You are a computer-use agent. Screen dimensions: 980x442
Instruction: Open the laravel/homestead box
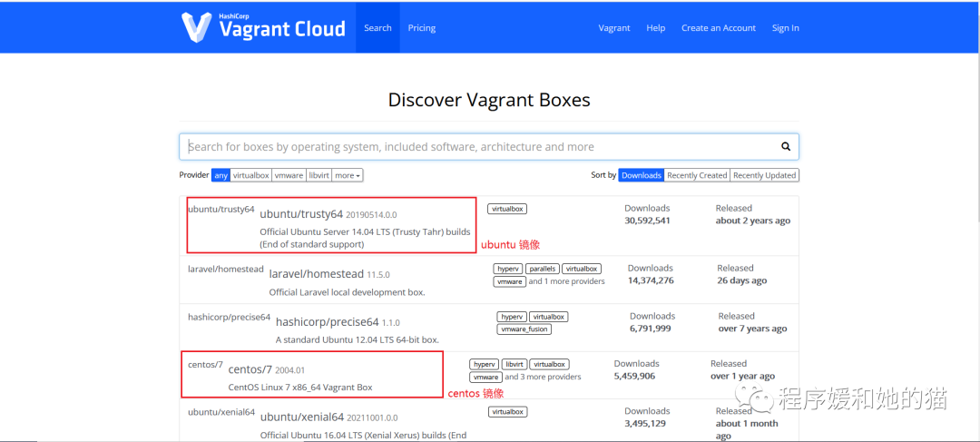click(317, 274)
